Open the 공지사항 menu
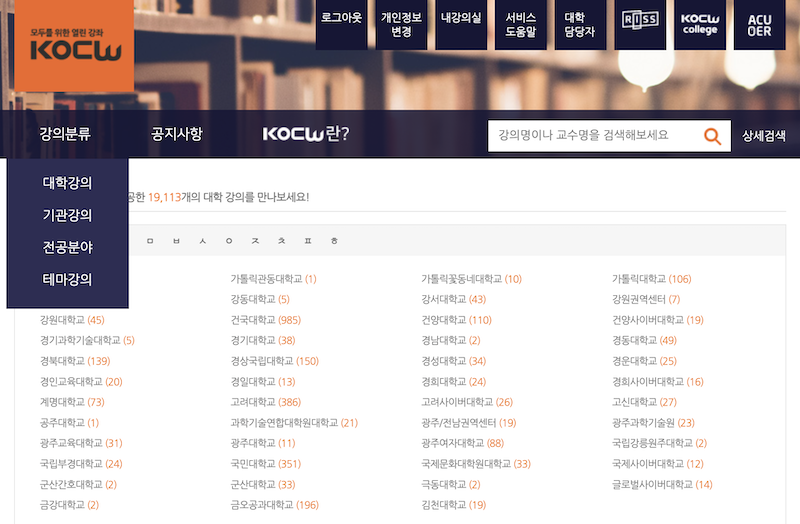The width and height of the screenshot is (800, 524). [177, 134]
